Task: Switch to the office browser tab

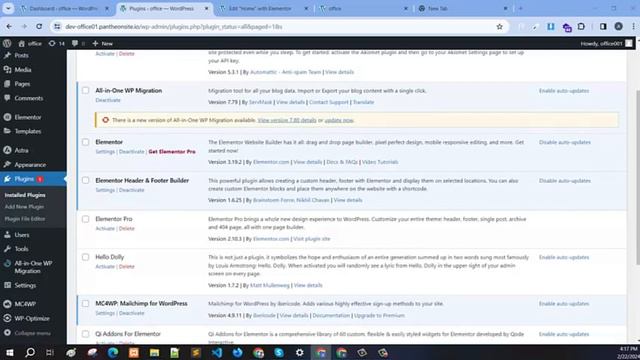Action: click(x=364, y=9)
